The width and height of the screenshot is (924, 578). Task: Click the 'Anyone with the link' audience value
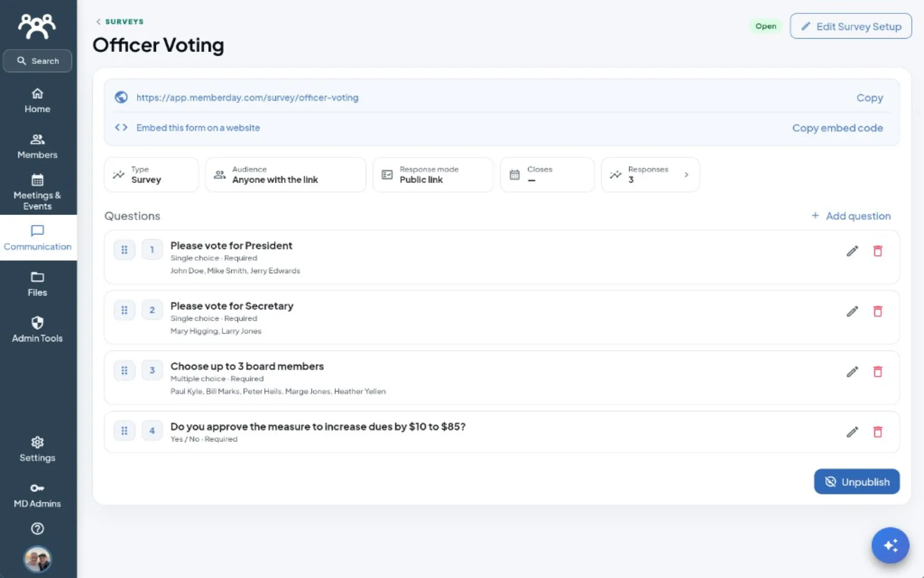coord(275,180)
